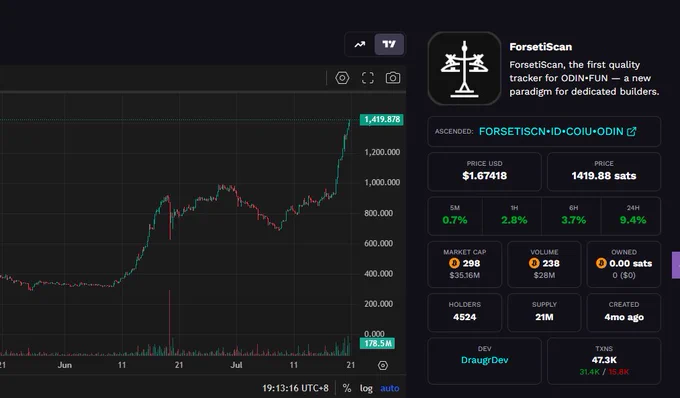Click the ForsetiScan scales logo
Viewport: 680px width, 398px height.
click(x=464, y=69)
